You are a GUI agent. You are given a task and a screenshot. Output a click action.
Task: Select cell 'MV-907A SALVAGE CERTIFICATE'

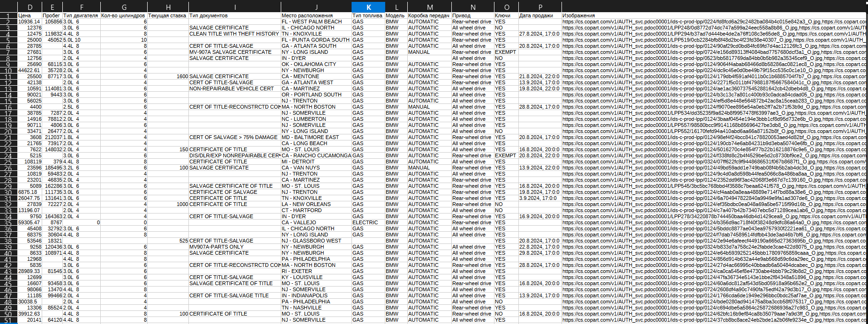coord(235,52)
